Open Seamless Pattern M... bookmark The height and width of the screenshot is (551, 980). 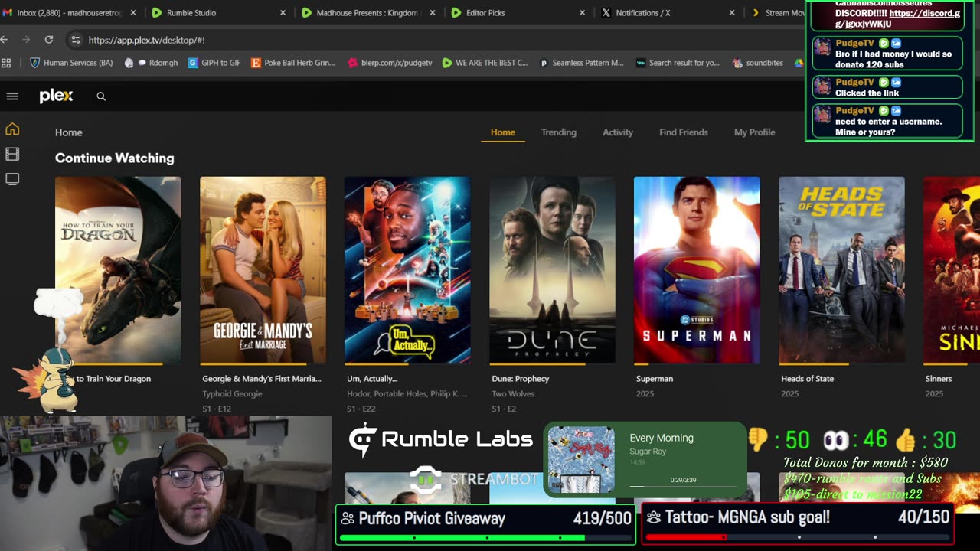[x=582, y=63]
